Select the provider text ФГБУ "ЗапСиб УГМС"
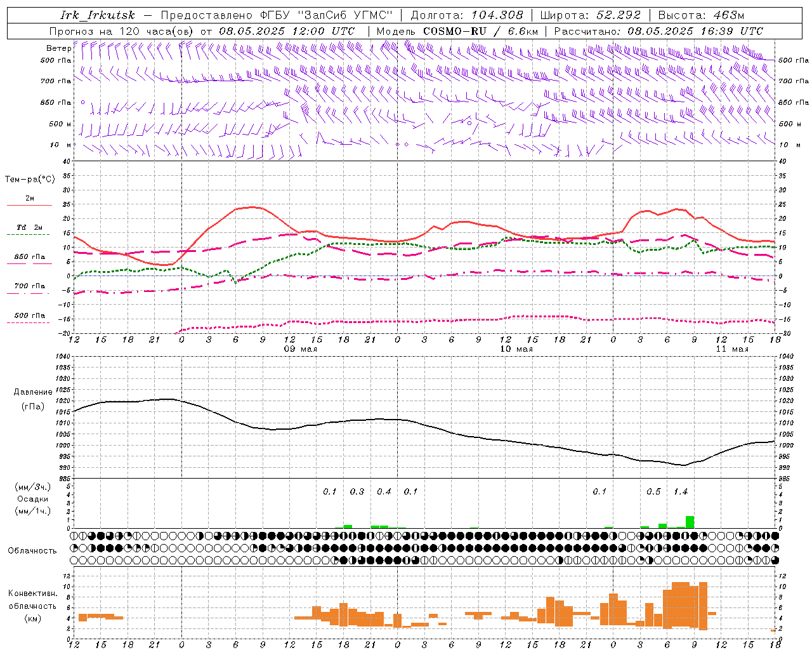The width and height of the screenshot is (812, 650). point(327,15)
